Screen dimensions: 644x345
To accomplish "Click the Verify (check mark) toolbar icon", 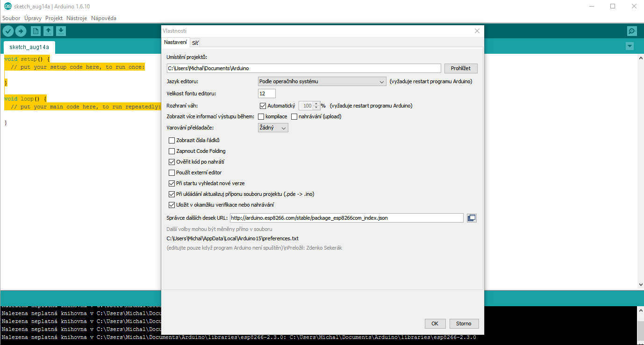I will (x=8, y=31).
